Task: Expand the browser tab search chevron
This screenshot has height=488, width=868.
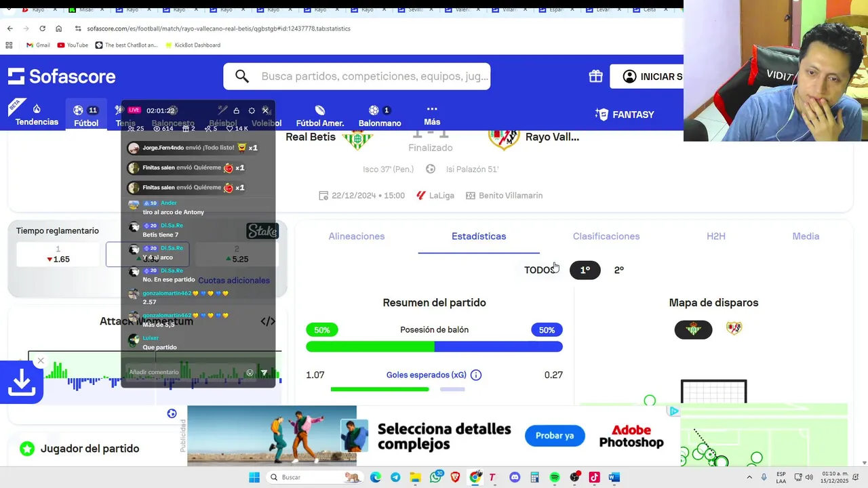Action: [9, 9]
